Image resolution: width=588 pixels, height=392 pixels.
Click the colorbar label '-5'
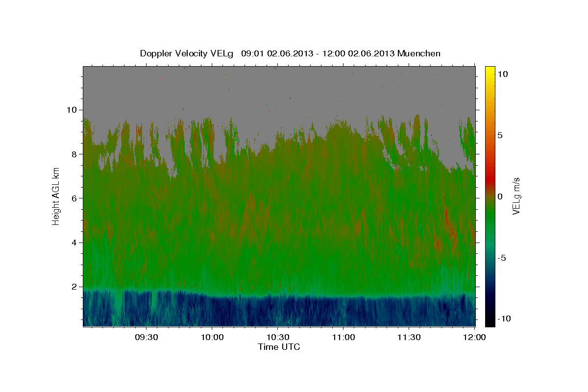[501, 258]
